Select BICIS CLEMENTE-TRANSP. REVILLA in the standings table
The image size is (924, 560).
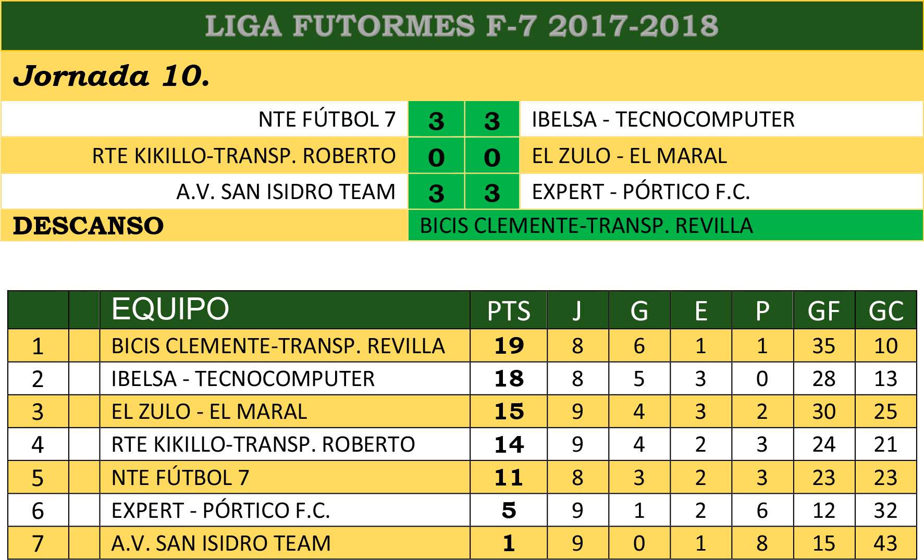(278, 346)
